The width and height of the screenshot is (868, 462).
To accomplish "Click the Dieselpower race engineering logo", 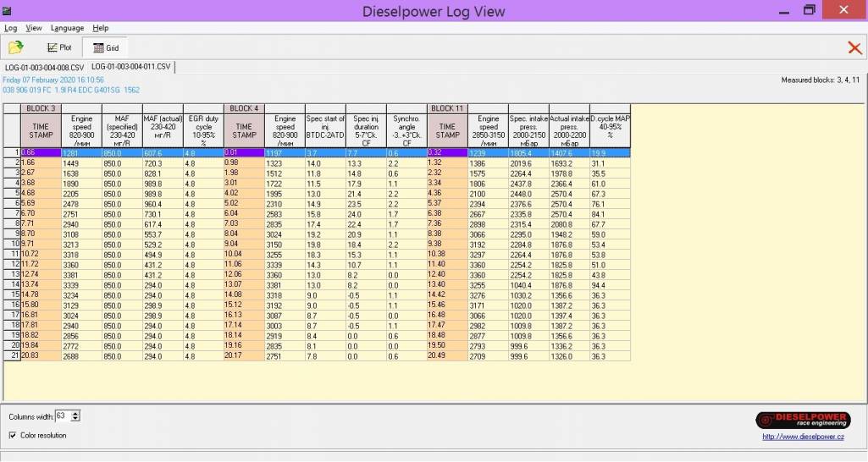I will pyautogui.click(x=799, y=420).
